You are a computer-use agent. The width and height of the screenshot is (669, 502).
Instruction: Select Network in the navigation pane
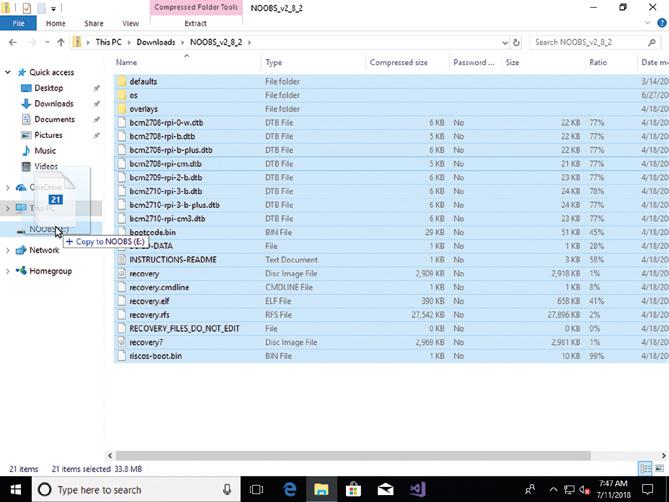pyautogui.click(x=44, y=250)
